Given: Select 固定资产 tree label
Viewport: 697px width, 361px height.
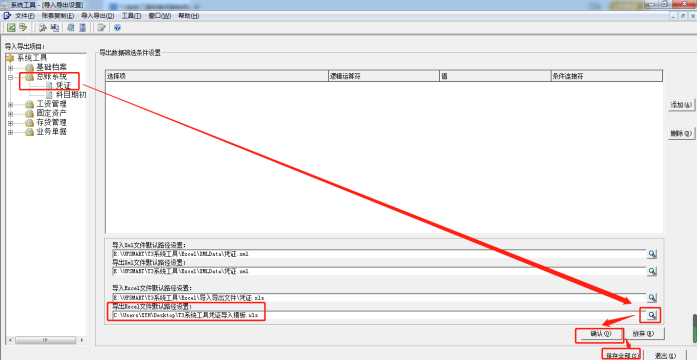Looking at the screenshot, I should pos(51,113).
